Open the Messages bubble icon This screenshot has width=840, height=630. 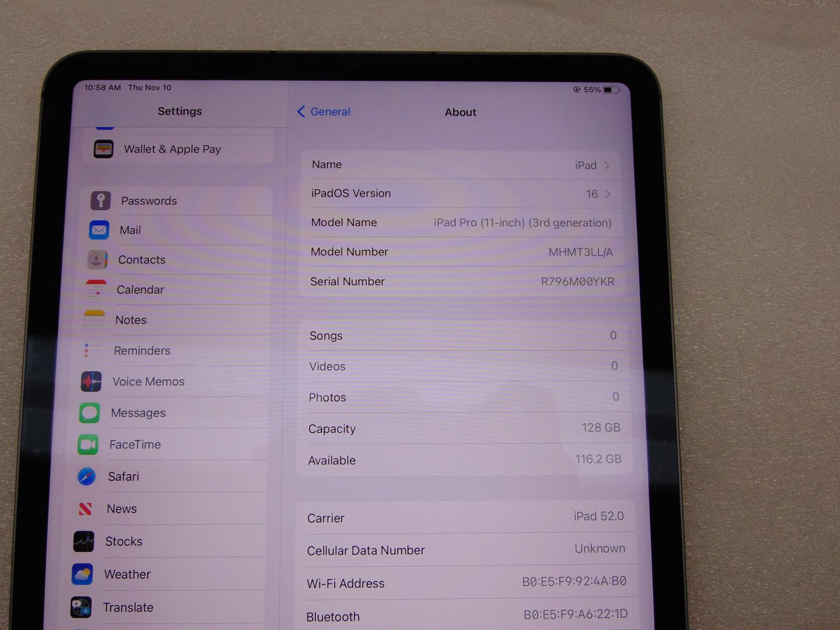click(90, 413)
